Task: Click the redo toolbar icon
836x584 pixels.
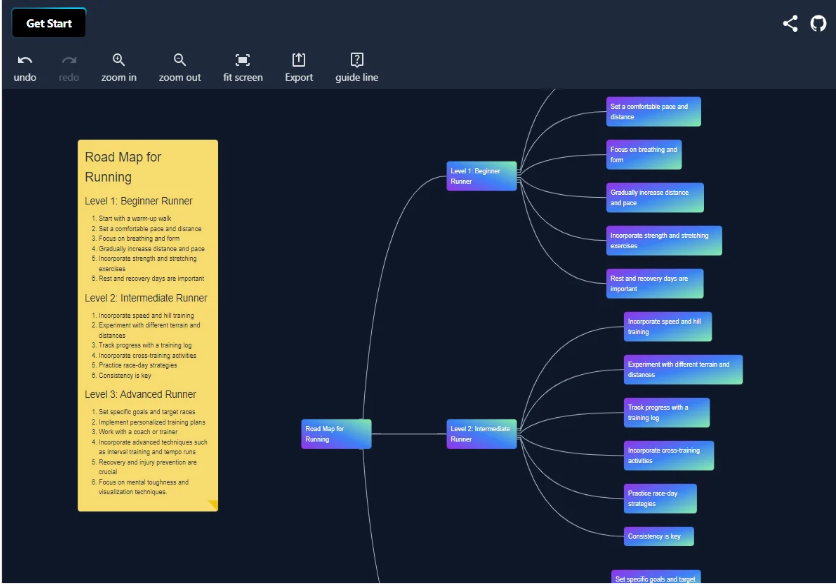Action: (x=69, y=68)
